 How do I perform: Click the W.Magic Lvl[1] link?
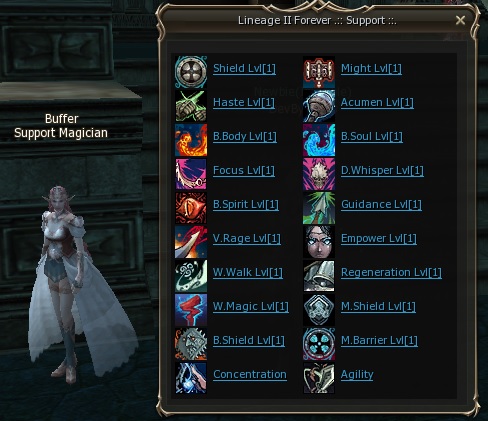click(251, 307)
